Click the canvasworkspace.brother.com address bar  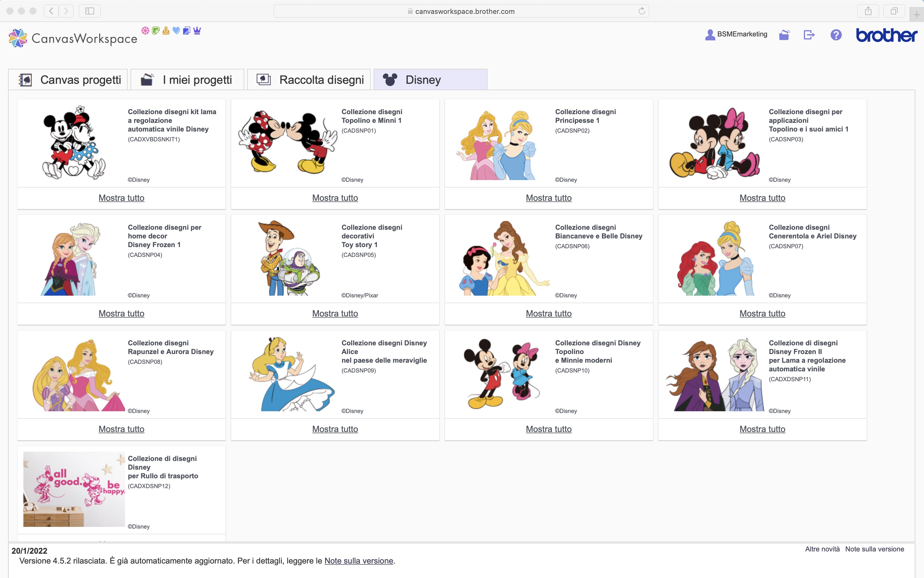pos(461,11)
